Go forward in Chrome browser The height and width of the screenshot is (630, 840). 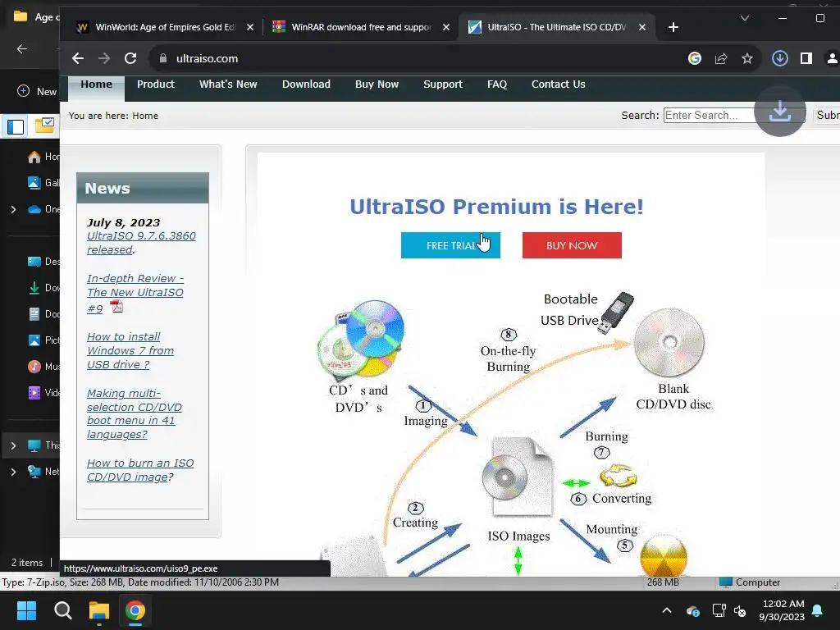click(104, 58)
